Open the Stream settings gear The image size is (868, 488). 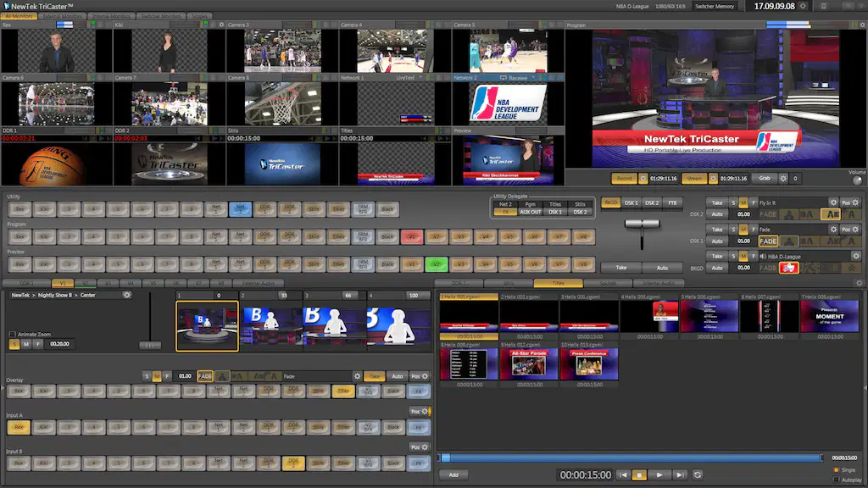coord(713,178)
